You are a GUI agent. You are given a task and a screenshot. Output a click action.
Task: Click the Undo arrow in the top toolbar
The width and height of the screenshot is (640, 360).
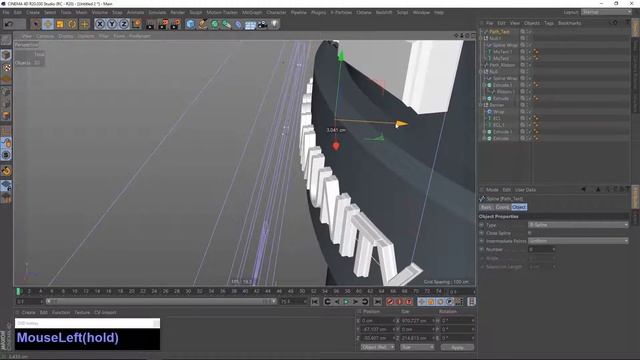click(9, 24)
